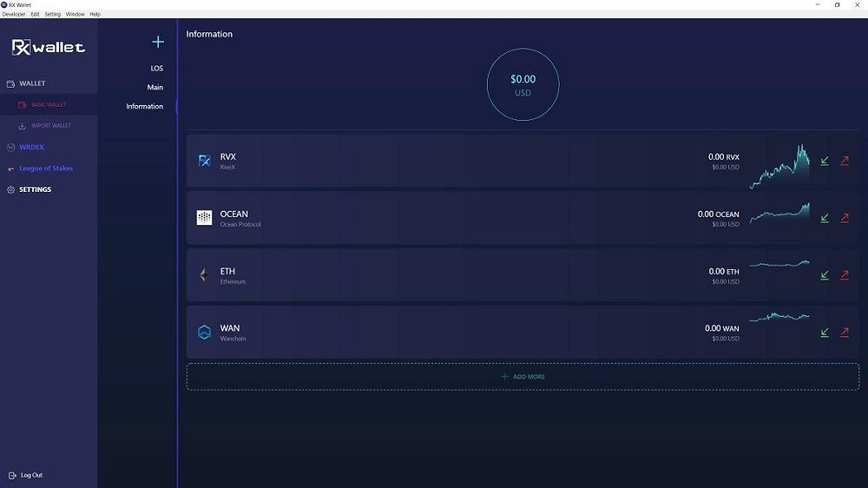Click the Import Wallet download icon
The image size is (868, 488).
[23, 126]
